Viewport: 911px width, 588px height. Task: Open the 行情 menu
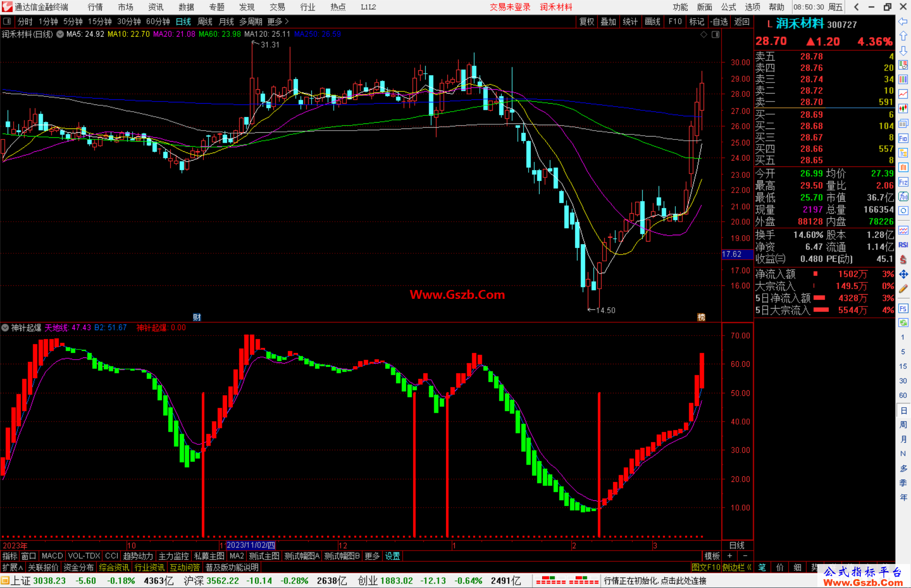95,7
